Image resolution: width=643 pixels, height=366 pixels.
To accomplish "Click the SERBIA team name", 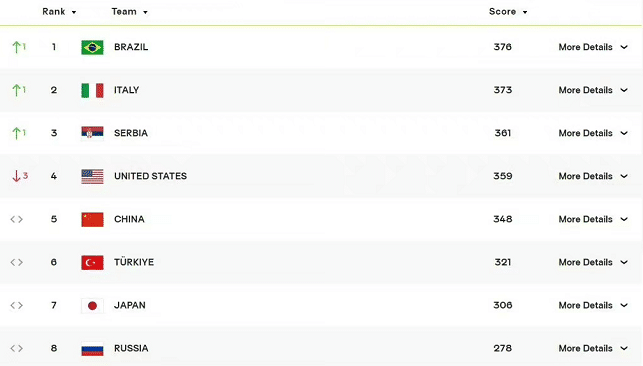I will [x=131, y=133].
